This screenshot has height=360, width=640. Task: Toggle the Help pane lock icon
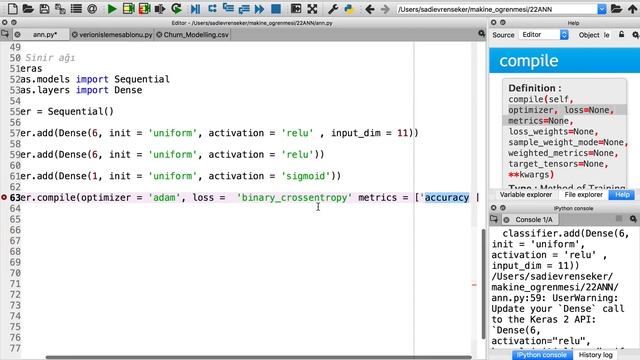pyautogui.click(x=621, y=35)
